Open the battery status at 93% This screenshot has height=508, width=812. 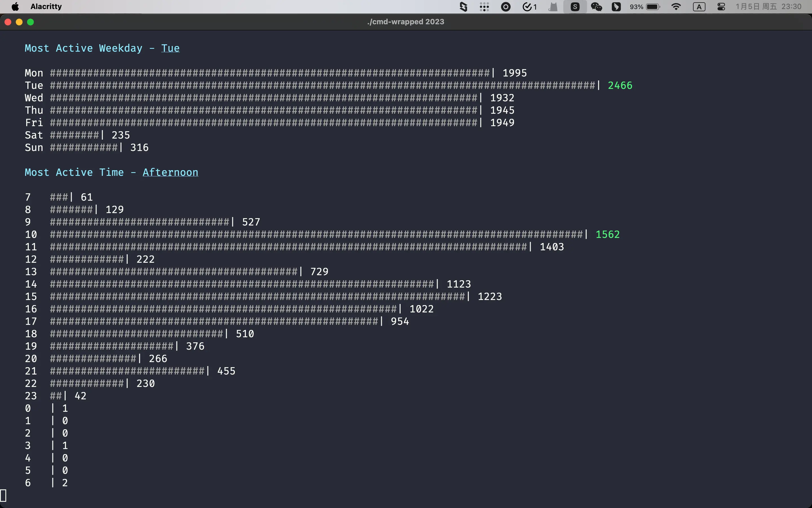(x=645, y=7)
